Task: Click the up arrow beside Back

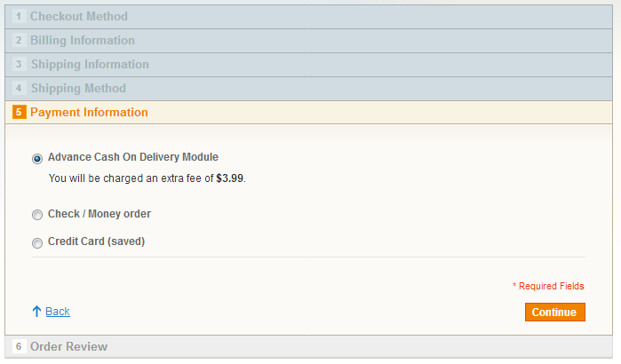Action: coord(36,312)
